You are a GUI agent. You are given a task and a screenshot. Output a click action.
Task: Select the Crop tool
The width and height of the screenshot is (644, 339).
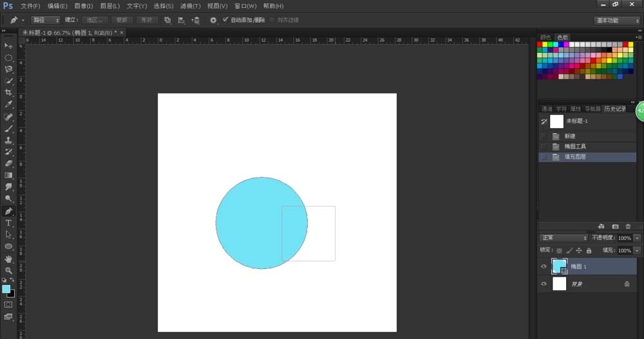(x=9, y=93)
